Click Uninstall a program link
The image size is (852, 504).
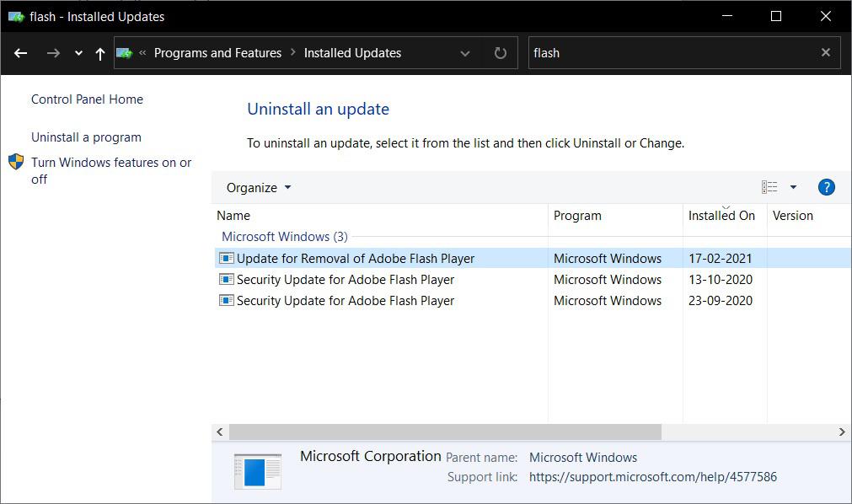point(86,137)
